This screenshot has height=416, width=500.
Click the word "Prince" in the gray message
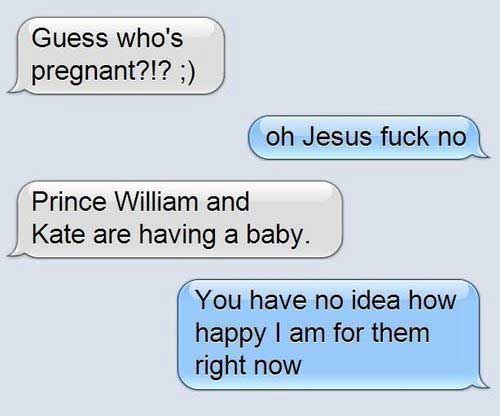click(x=69, y=202)
